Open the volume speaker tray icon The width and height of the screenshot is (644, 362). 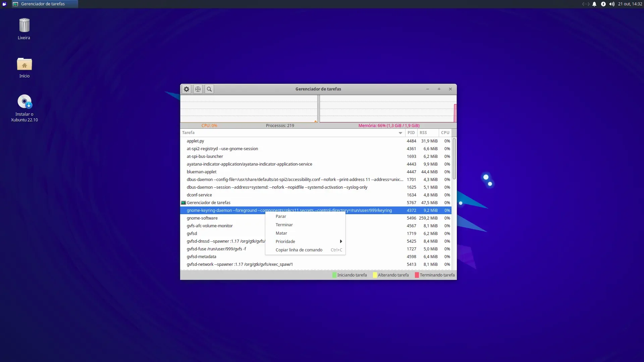click(x=612, y=4)
